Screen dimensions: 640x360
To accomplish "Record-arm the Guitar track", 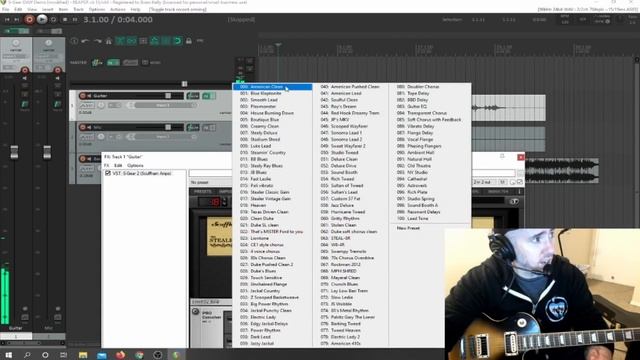I will pyautogui.click(x=83, y=96).
